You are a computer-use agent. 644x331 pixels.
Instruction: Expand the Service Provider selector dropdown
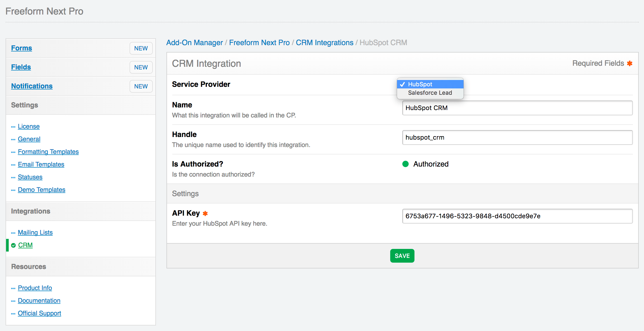(430, 84)
